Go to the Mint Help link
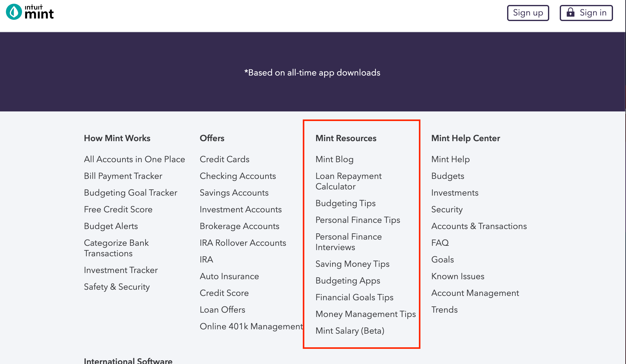Viewport: 626px width, 364px height. (x=450, y=159)
